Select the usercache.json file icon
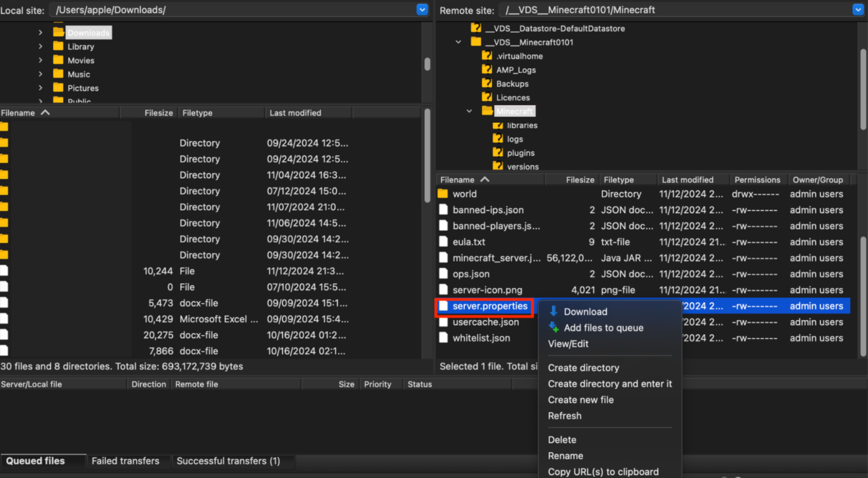This screenshot has height=478, width=868. pos(444,322)
